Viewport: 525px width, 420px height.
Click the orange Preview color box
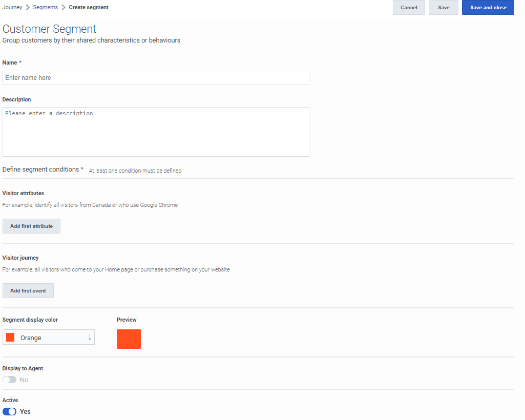(x=129, y=339)
